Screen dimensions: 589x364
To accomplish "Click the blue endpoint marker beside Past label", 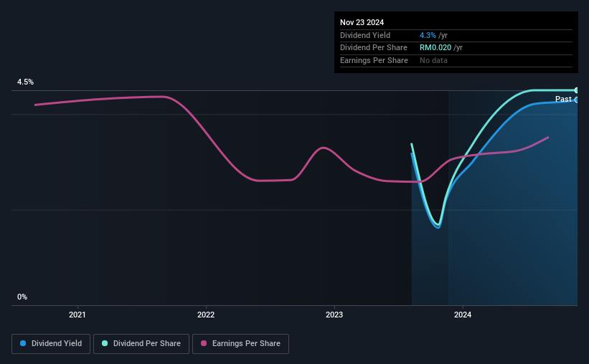I will [576, 100].
